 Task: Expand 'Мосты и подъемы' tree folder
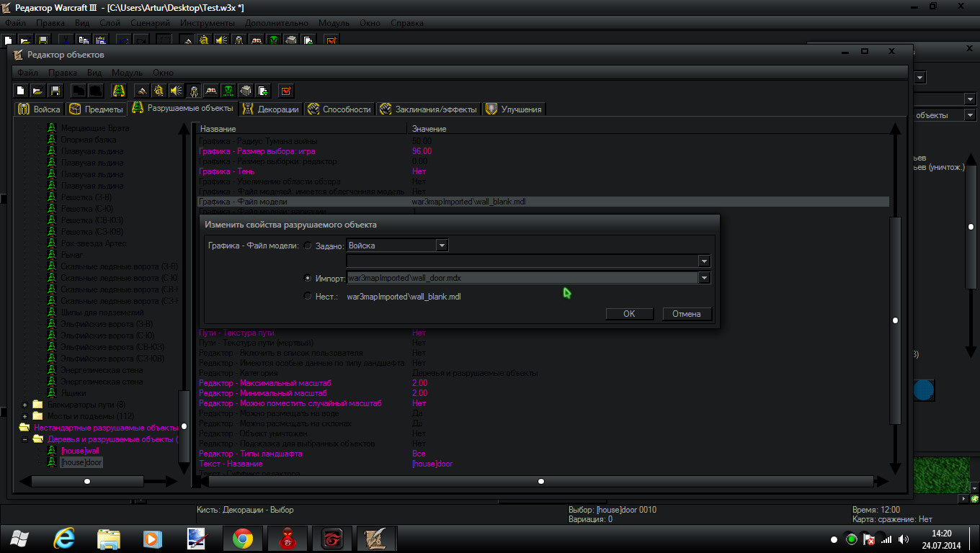(x=25, y=416)
